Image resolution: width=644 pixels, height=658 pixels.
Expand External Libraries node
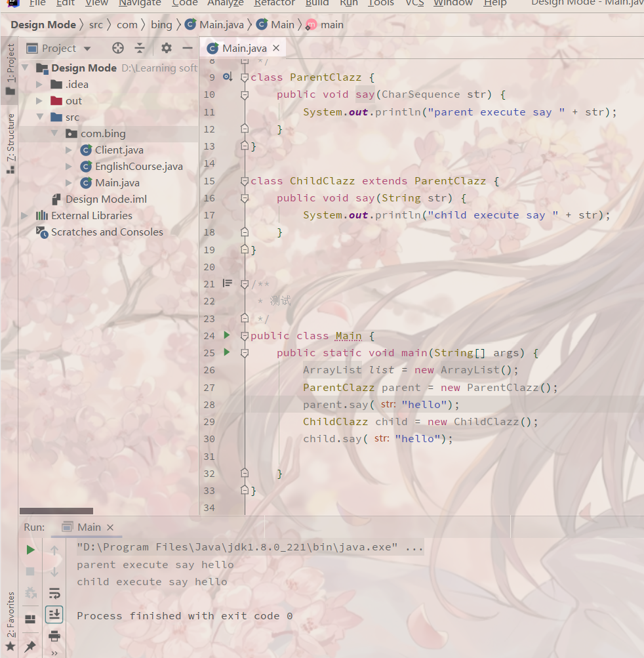25,215
